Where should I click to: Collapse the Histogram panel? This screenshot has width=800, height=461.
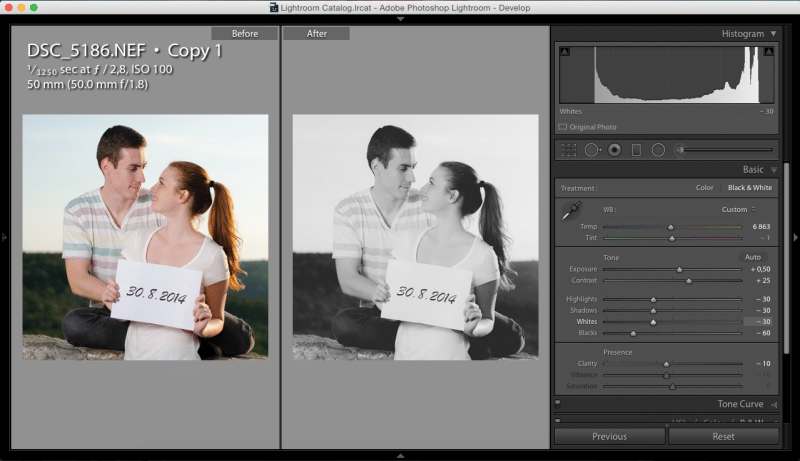click(772, 34)
